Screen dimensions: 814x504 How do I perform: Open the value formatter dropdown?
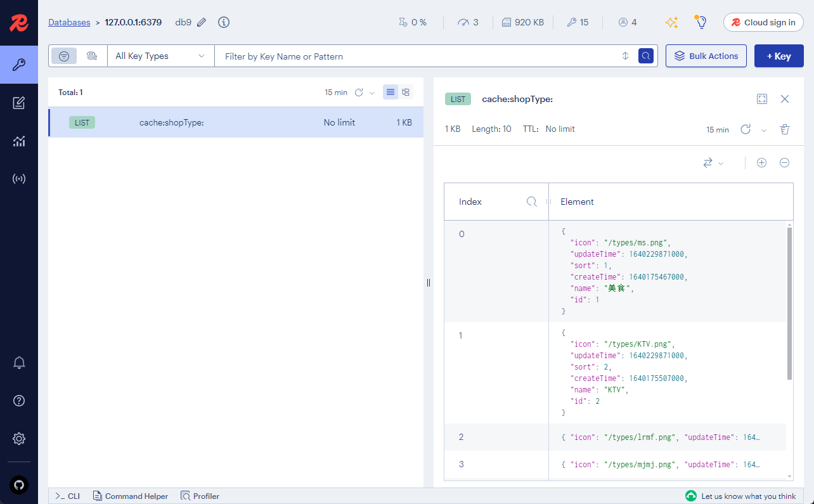tap(713, 163)
